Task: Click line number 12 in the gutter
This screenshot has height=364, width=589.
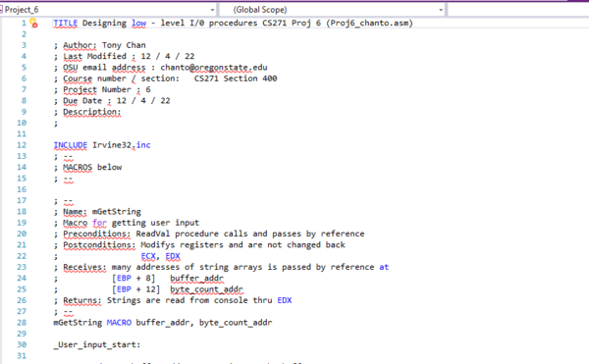Action: [x=22, y=145]
